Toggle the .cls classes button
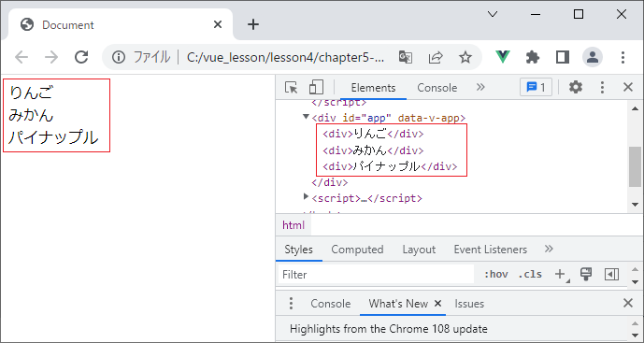This screenshot has width=644, height=343. pyautogui.click(x=530, y=275)
